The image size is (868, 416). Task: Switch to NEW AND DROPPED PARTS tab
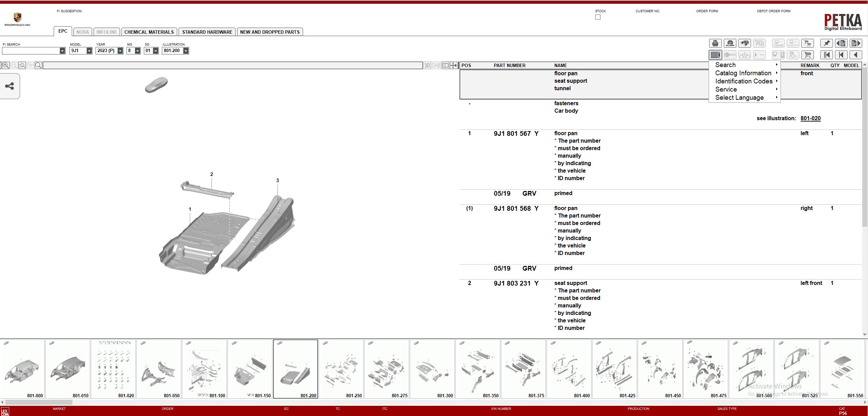click(270, 32)
